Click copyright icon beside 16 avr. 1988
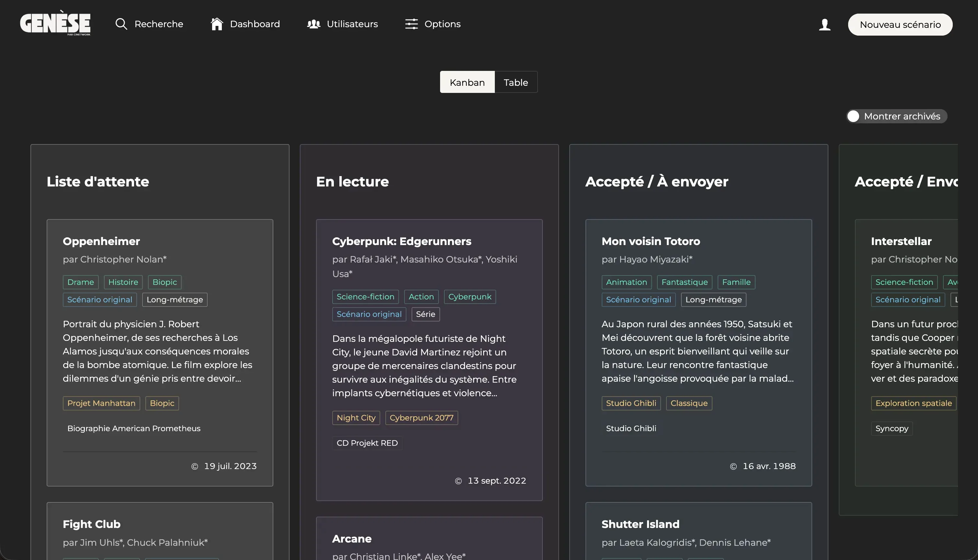Image resolution: width=978 pixels, height=560 pixels. click(733, 466)
